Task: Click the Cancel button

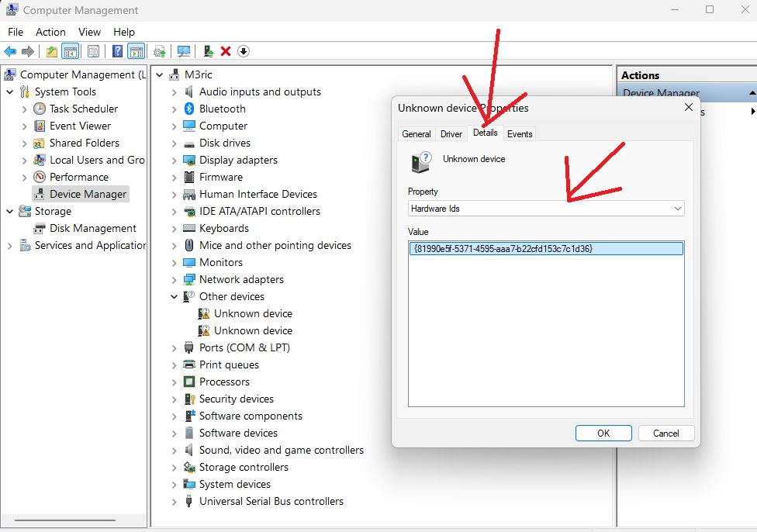Action: (x=665, y=433)
